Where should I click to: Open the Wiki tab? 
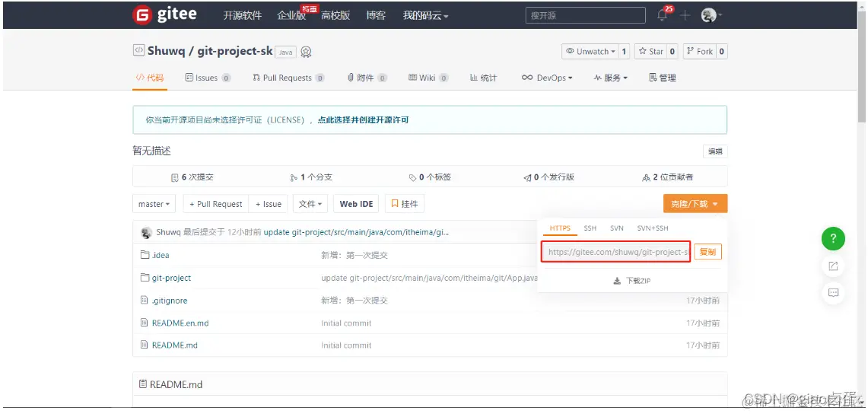[x=428, y=78]
